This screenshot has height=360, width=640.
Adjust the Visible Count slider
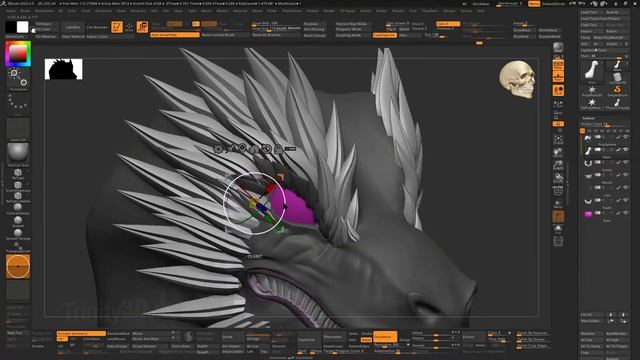click(x=604, y=124)
